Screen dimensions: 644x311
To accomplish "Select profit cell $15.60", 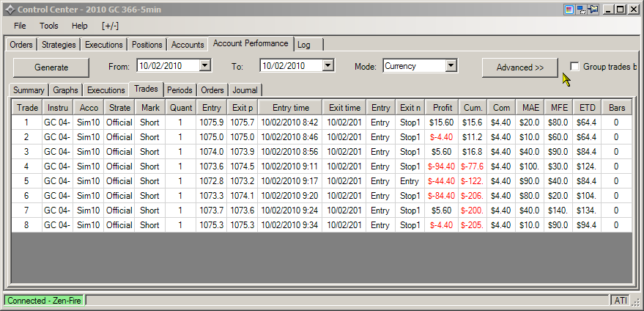I will click(442, 122).
